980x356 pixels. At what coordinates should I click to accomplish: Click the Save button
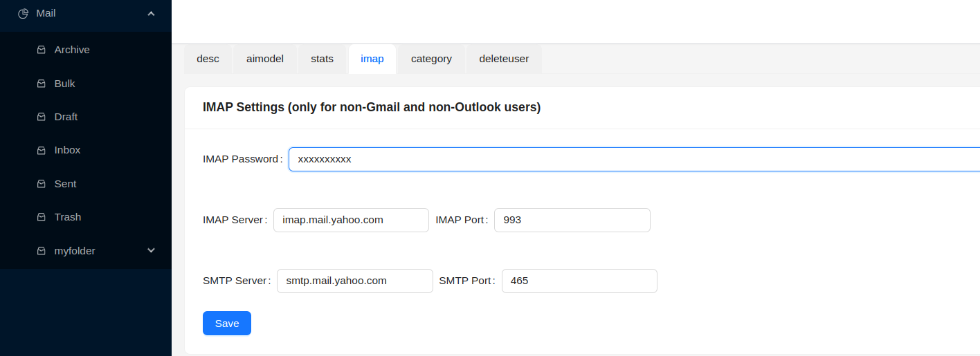[x=227, y=324]
